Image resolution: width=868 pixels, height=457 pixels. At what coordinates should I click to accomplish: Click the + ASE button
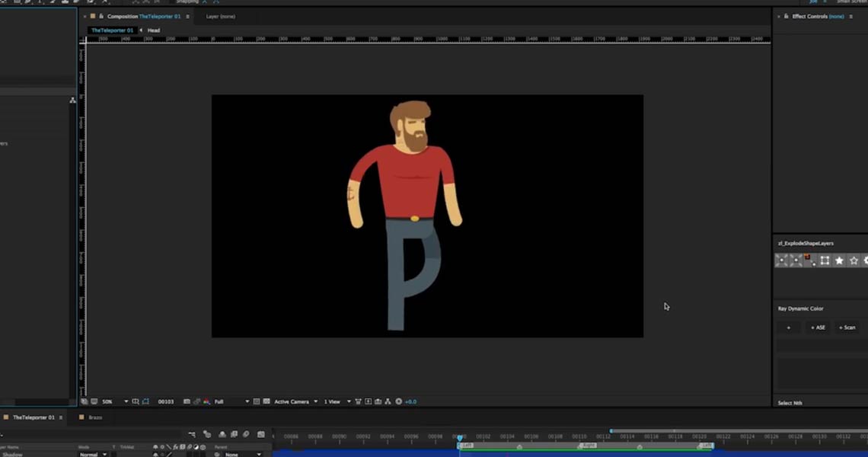[x=818, y=328]
